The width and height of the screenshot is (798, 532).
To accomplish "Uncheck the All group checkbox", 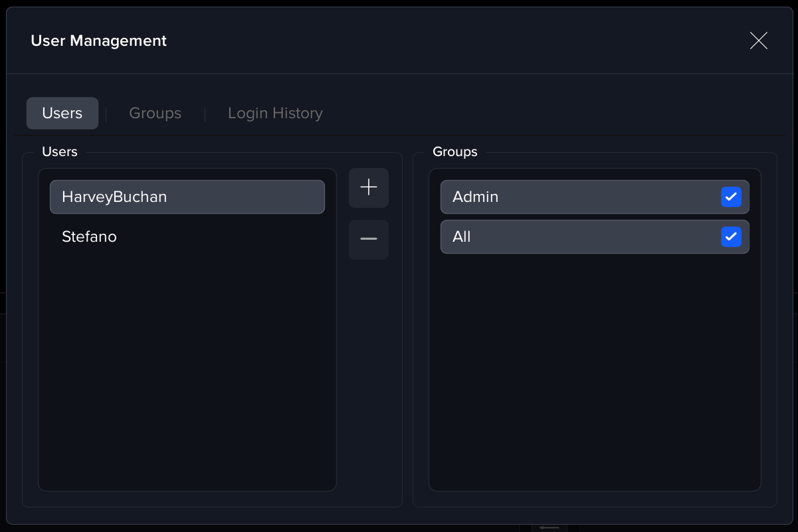I will (x=731, y=237).
